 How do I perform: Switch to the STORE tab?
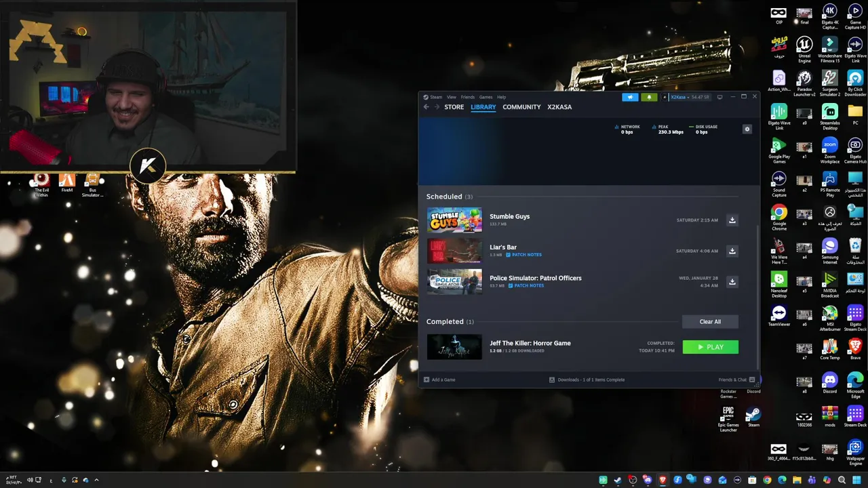[454, 107]
